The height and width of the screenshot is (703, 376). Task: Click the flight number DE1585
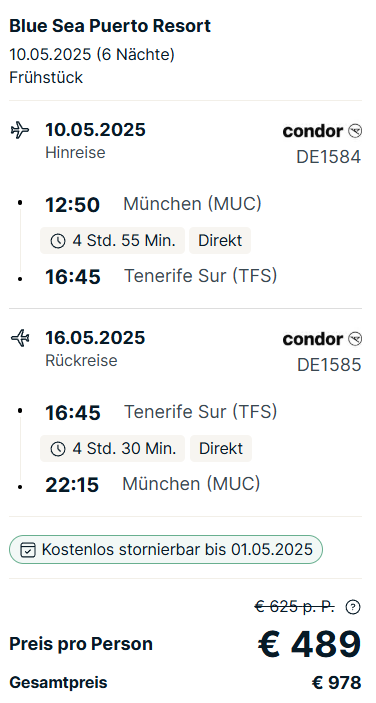(x=329, y=365)
